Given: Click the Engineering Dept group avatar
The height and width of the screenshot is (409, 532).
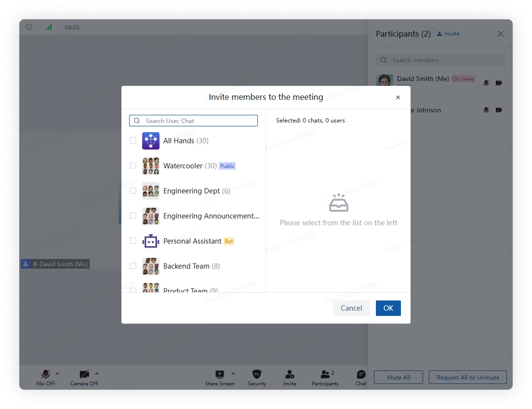Looking at the screenshot, I should pyautogui.click(x=151, y=191).
